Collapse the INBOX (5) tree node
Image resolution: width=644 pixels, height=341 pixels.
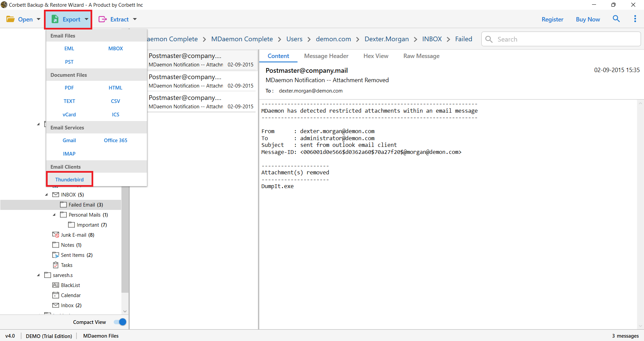[x=46, y=194]
